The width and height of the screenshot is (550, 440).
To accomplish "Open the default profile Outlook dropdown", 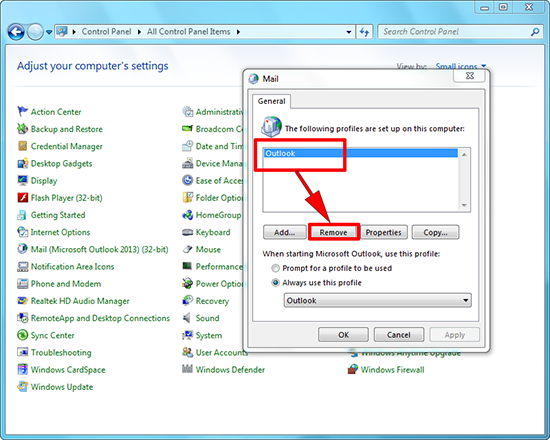I will (377, 300).
